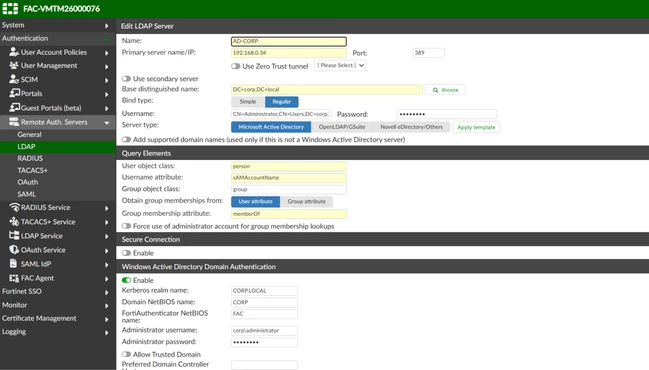The image size is (649, 370).
Task: Click the Username attribute field
Action: click(x=289, y=178)
